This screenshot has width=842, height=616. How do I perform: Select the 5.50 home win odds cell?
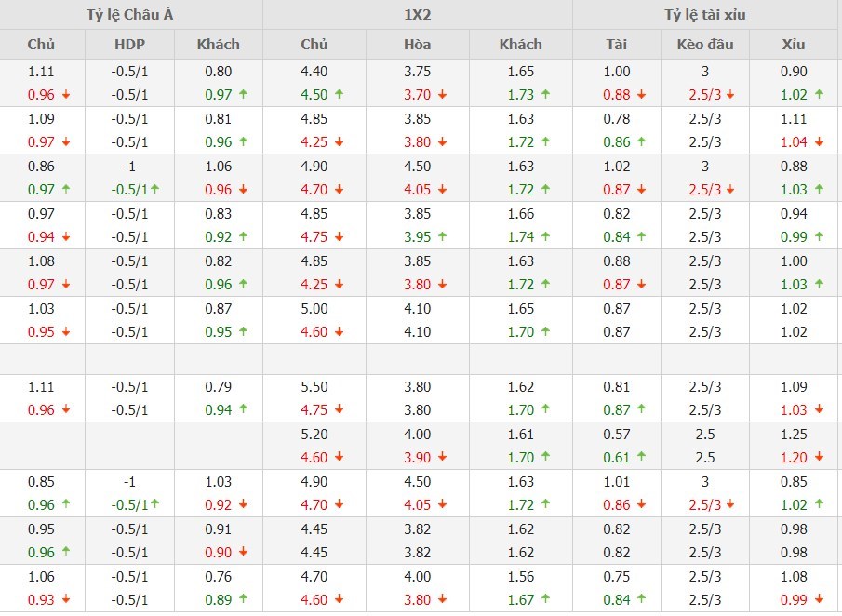coord(314,387)
